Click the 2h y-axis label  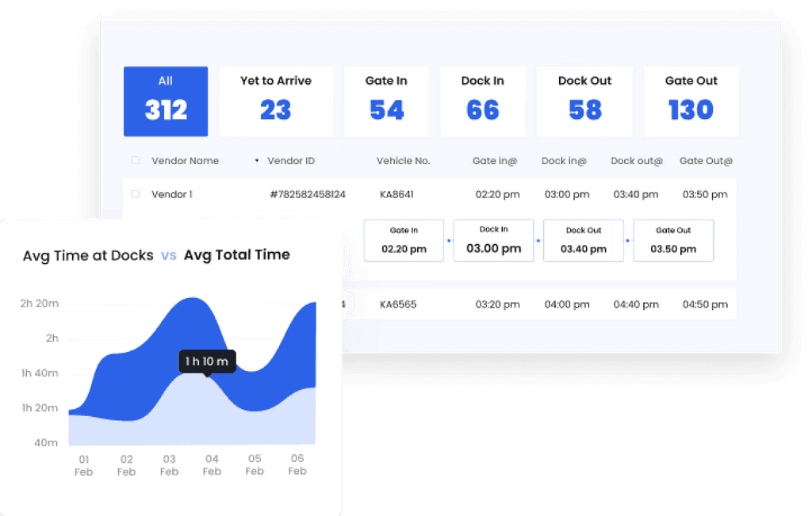pos(52,338)
